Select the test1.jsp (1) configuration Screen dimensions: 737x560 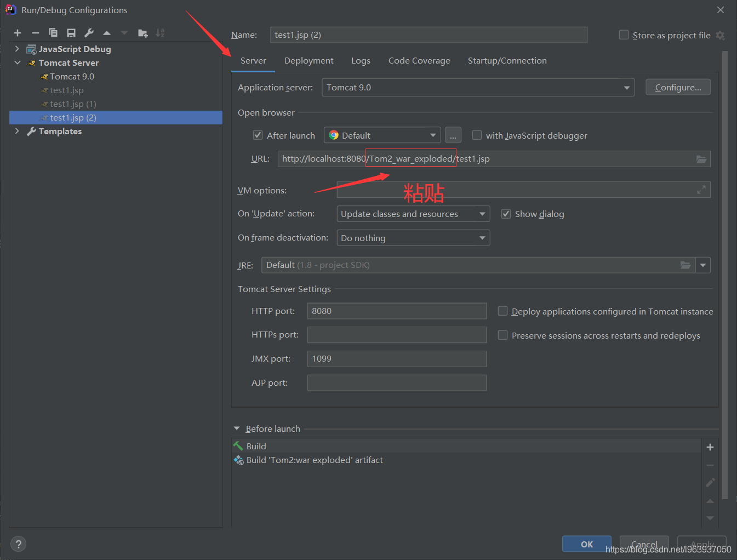click(116, 104)
